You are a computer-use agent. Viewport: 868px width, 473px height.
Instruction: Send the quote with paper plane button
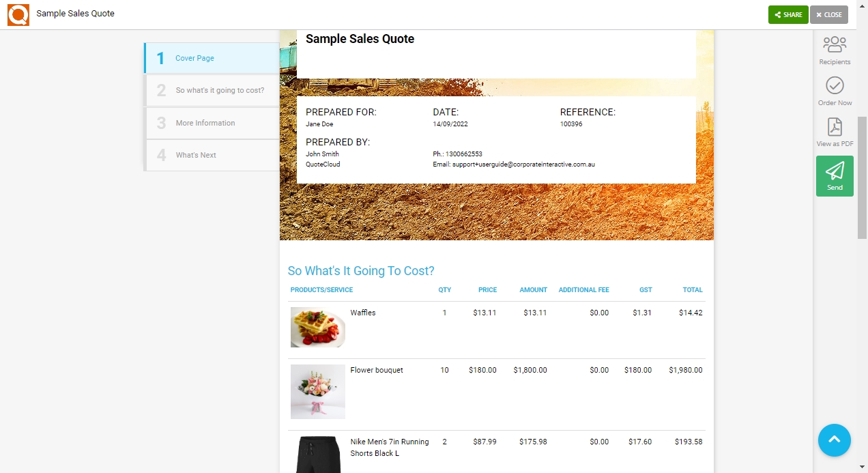point(835,176)
